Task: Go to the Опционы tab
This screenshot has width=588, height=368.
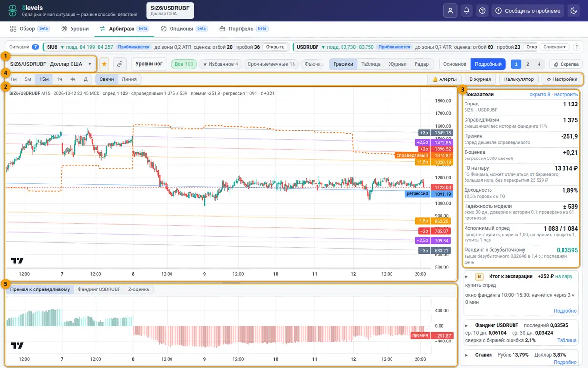Action: point(184,29)
